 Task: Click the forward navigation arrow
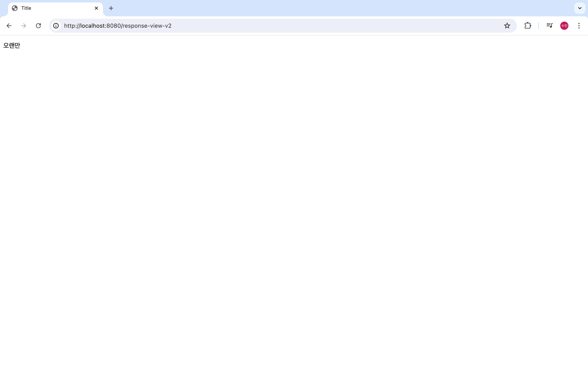coord(23,26)
